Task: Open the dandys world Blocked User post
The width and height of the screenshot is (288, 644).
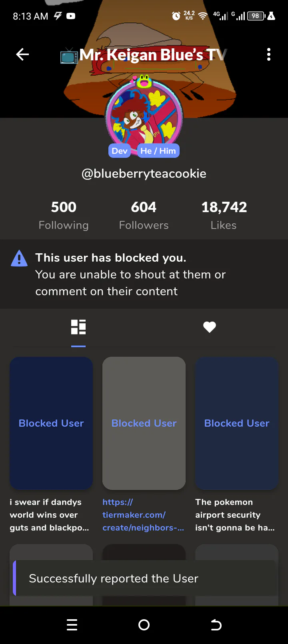Action: pos(51,423)
